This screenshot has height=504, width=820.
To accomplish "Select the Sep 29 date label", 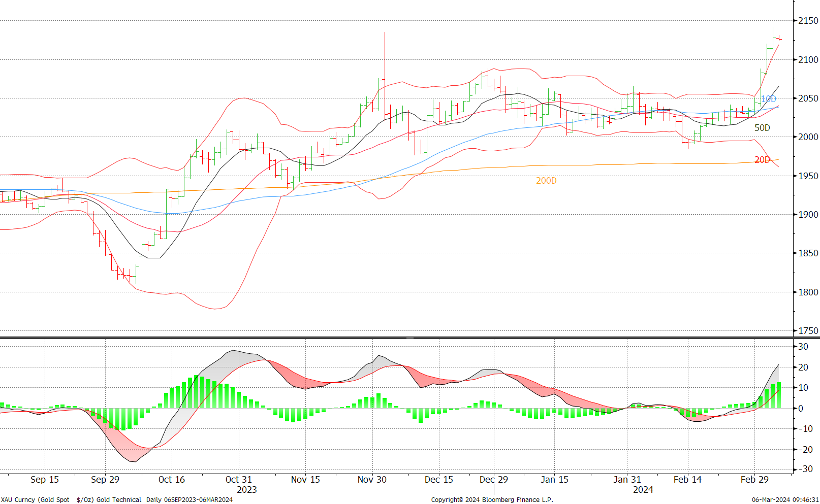I will (105, 480).
